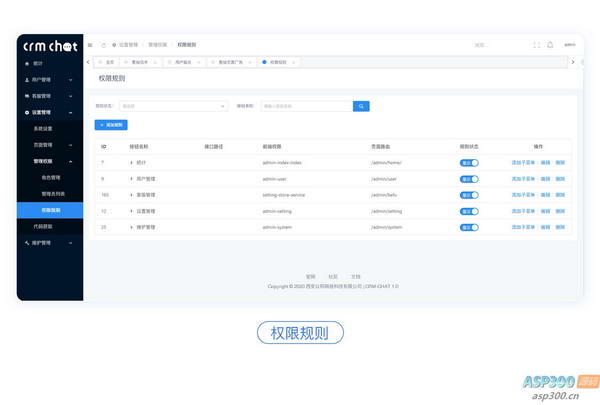Open 管理员列表 in the sidebar

(x=53, y=194)
